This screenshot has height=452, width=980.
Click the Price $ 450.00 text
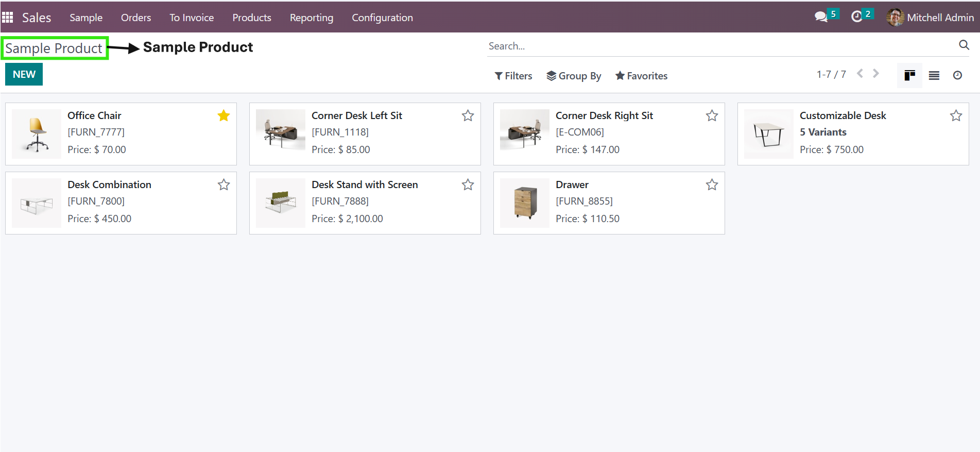(99, 219)
